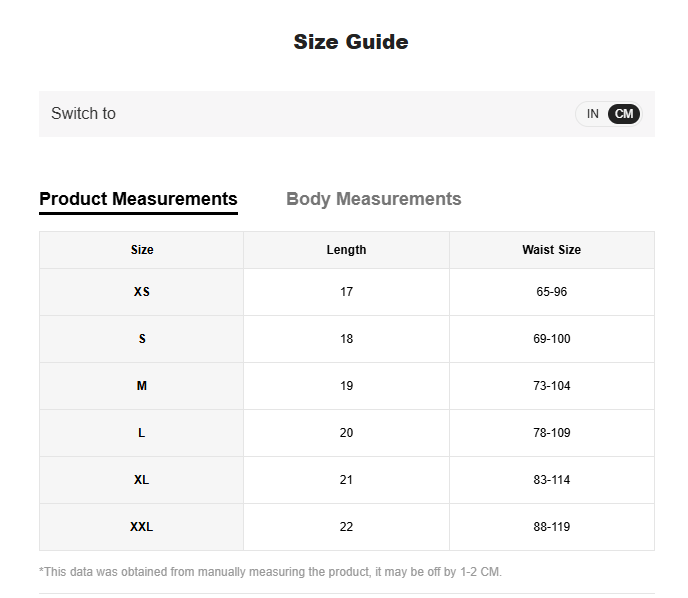Select the Product Measurements tab
The height and width of the screenshot is (598, 688).
click(138, 199)
